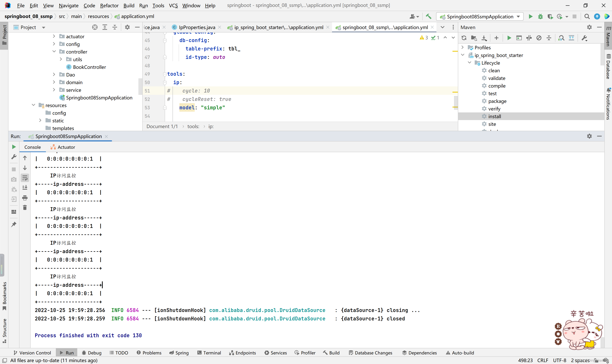Toggle soft-wrap in the console

coord(25,178)
